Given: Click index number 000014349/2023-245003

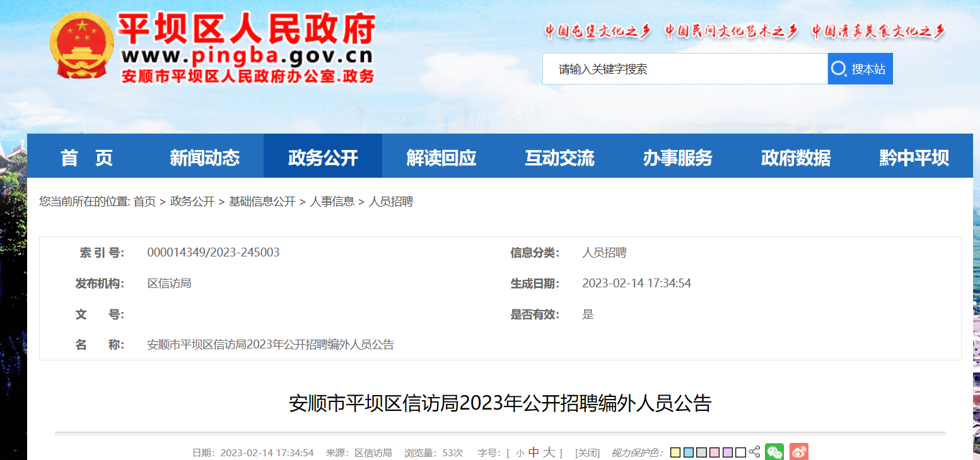Looking at the screenshot, I should (213, 253).
